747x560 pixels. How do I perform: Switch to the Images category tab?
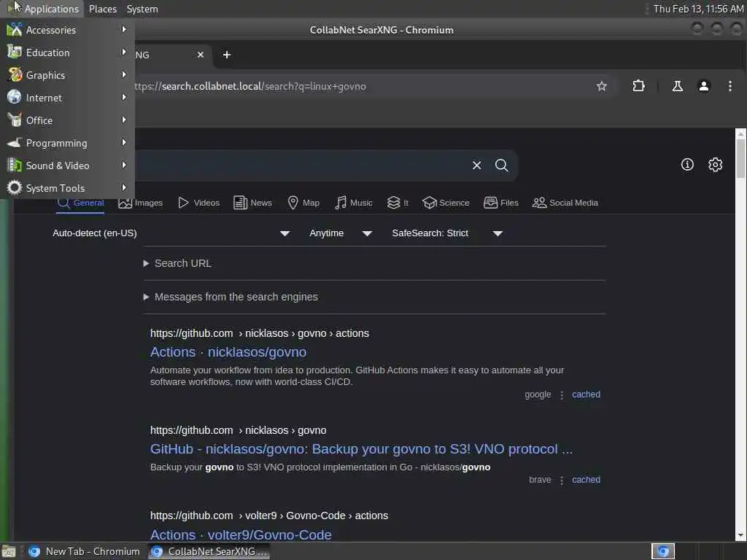(x=141, y=203)
